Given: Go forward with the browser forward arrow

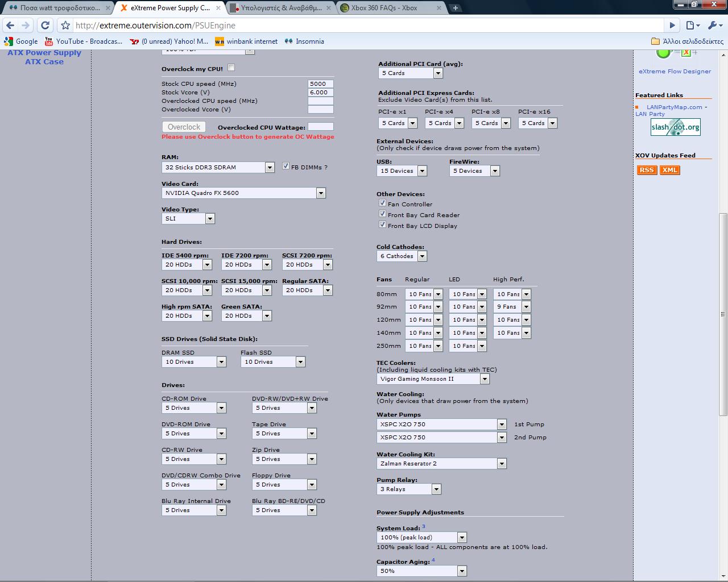Looking at the screenshot, I should pos(26,25).
